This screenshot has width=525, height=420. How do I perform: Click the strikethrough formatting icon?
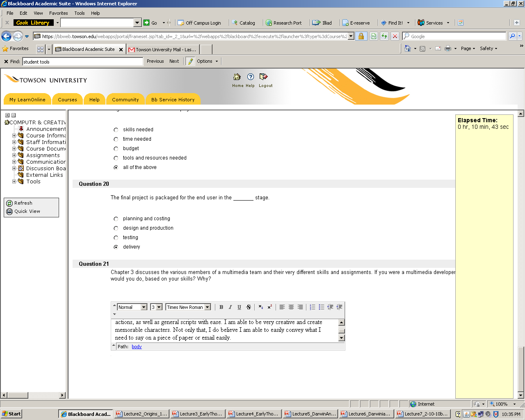[249, 307]
